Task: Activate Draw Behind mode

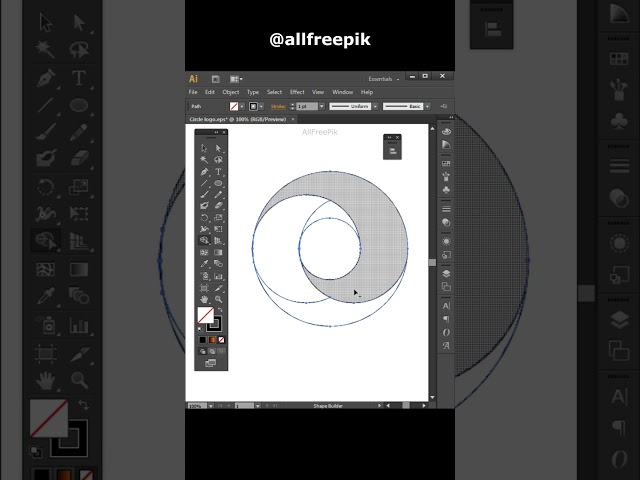Action: click(x=212, y=351)
